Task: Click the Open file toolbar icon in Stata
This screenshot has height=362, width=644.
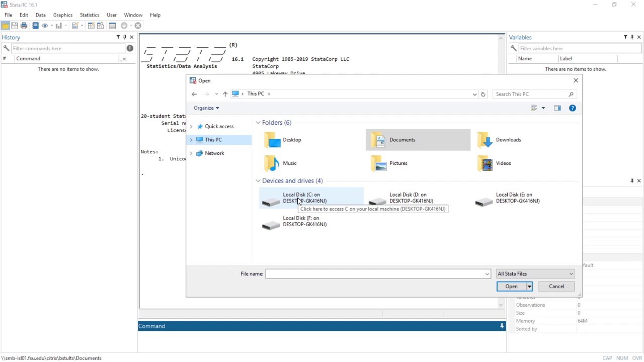Action: click(x=6, y=26)
